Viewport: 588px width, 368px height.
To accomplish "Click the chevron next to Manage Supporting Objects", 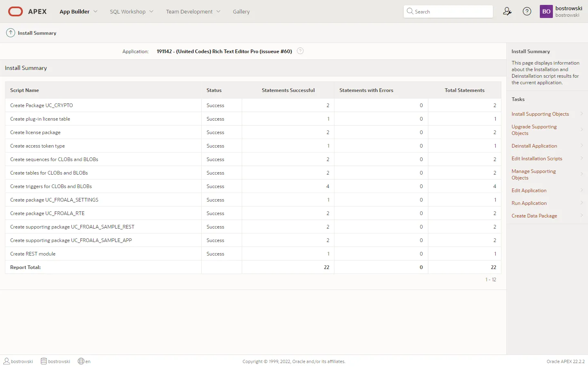I will [x=581, y=174].
